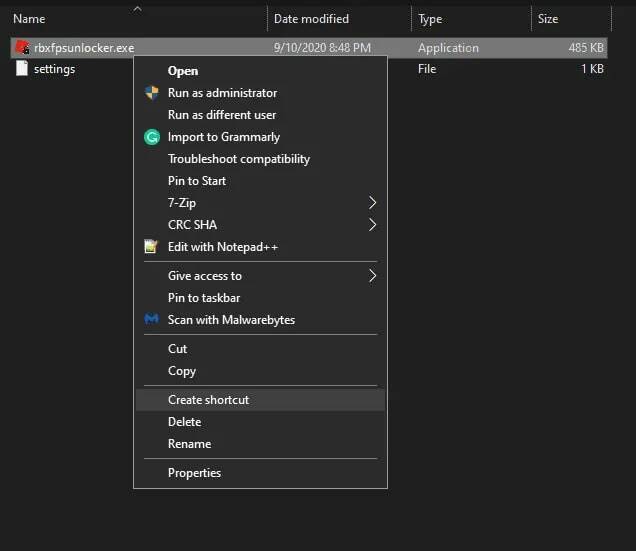Choose Troubleshoot compatibility option
The image size is (636, 551).
coord(239,159)
